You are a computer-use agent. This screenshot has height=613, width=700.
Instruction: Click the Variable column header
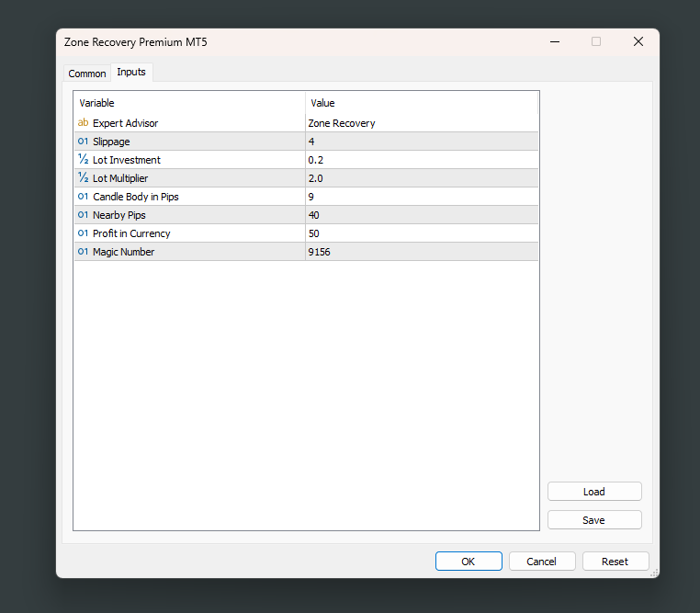[x=190, y=103]
